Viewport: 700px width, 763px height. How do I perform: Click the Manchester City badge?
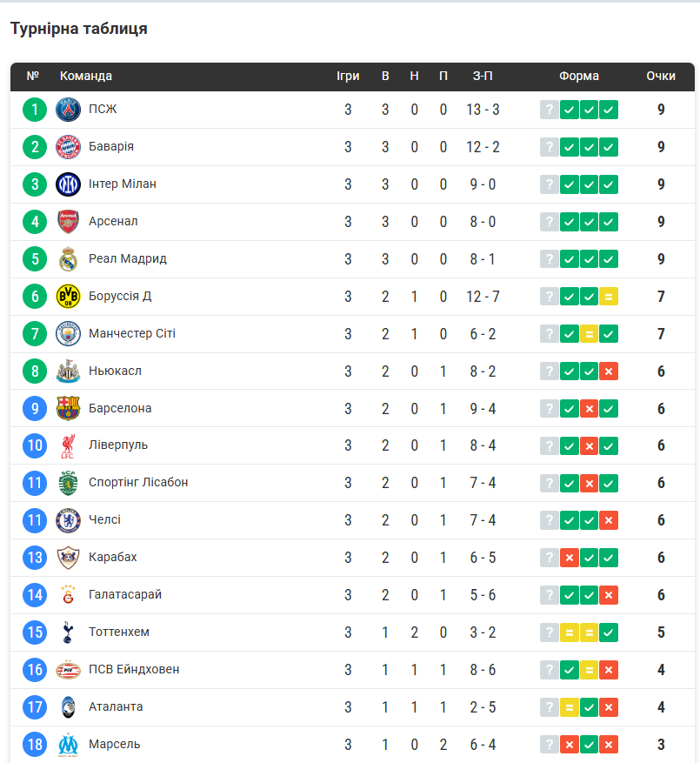point(68,334)
